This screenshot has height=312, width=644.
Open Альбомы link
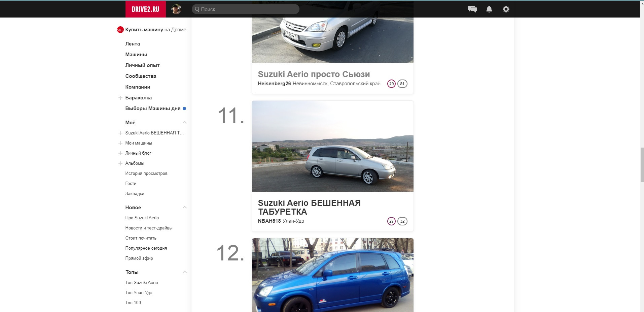click(x=135, y=163)
